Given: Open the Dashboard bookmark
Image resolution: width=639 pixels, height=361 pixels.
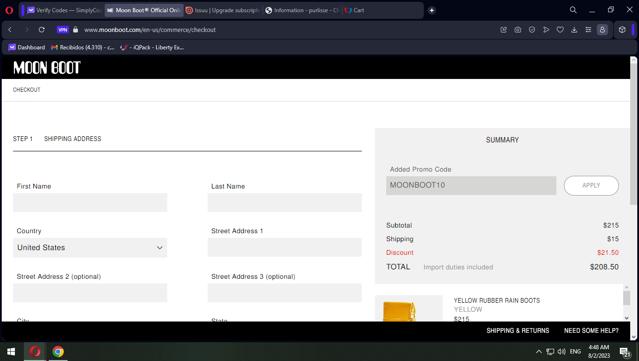Looking at the screenshot, I should (x=26, y=48).
